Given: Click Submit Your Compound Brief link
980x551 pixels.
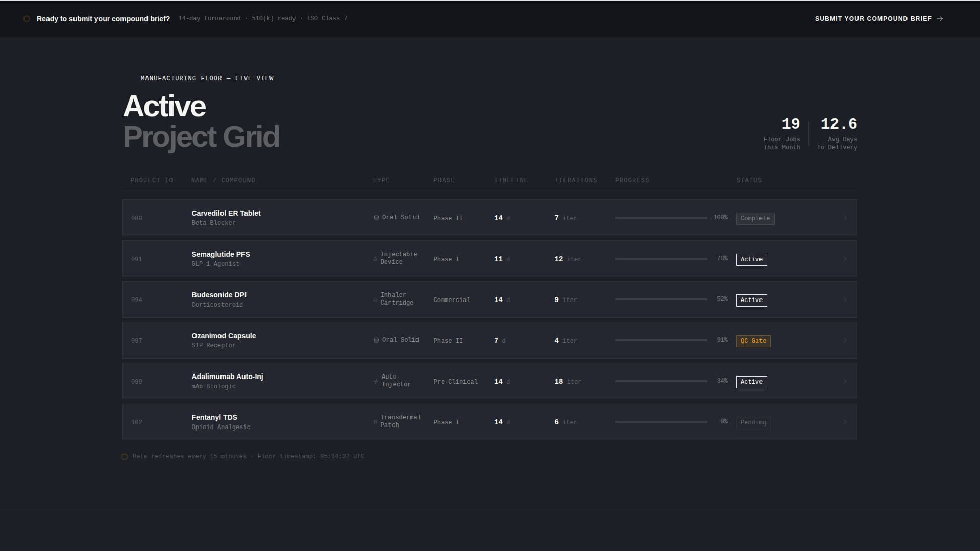Looking at the screenshot, I should pyautogui.click(x=878, y=19).
